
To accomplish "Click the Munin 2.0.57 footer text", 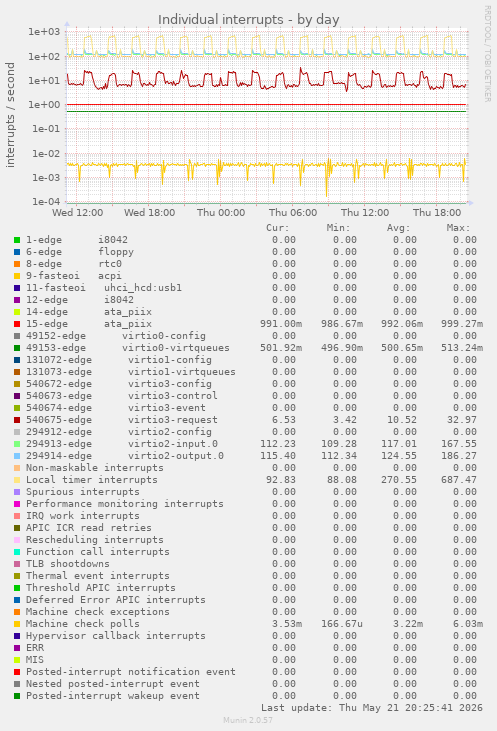I will pyautogui.click(x=248, y=720).
